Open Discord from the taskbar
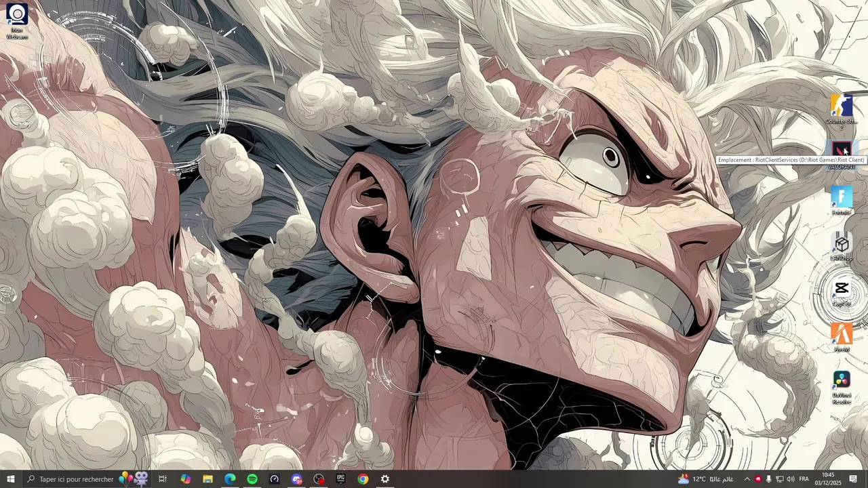 296,479
